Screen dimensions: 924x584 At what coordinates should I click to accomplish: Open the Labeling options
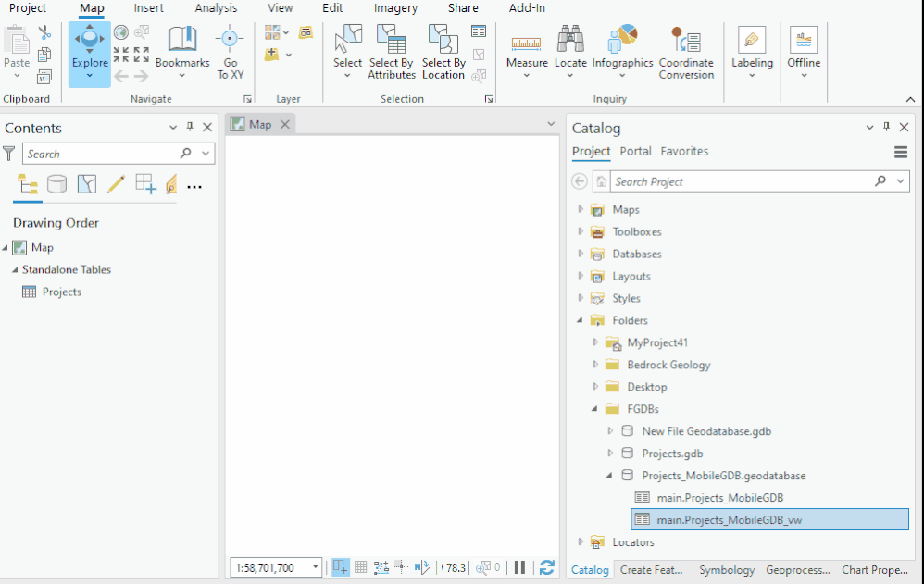[752, 52]
